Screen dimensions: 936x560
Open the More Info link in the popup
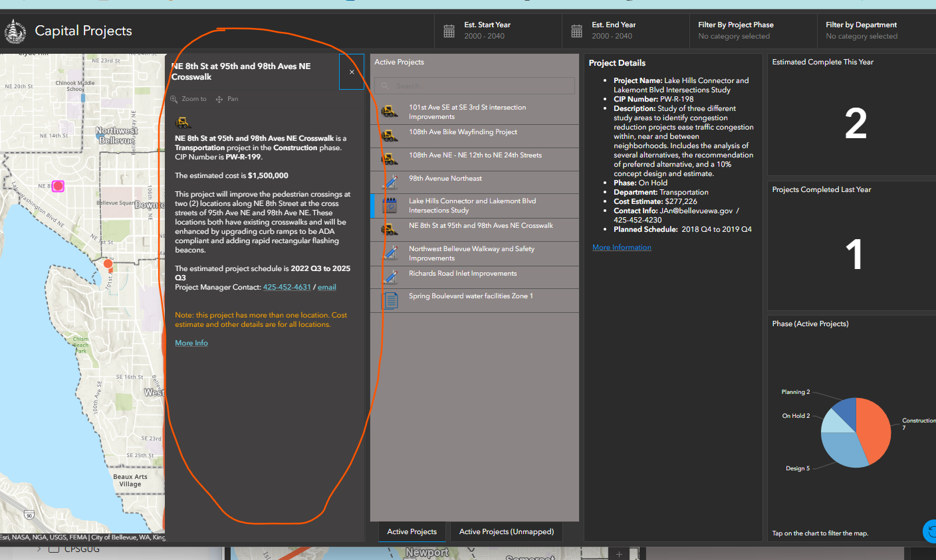pyautogui.click(x=191, y=342)
